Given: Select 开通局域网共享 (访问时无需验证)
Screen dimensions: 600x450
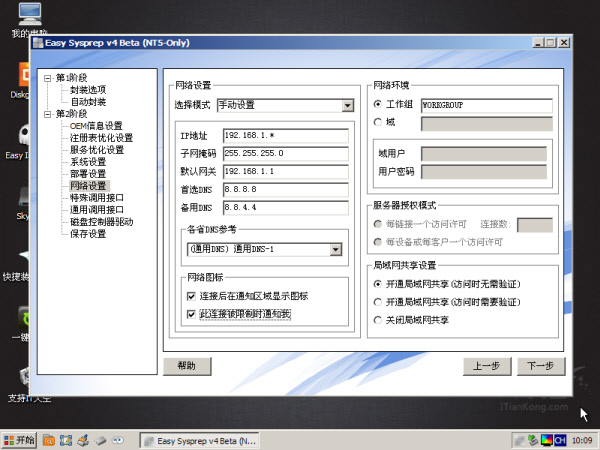Looking at the screenshot, I should [378, 284].
